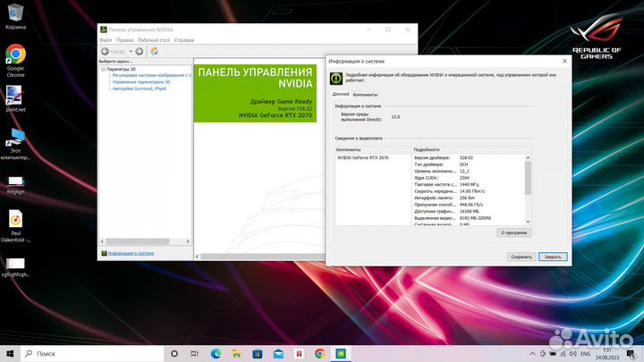The height and width of the screenshot is (362, 644).
Task: Open Microsoft Store from taskbar
Action: (x=258, y=353)
